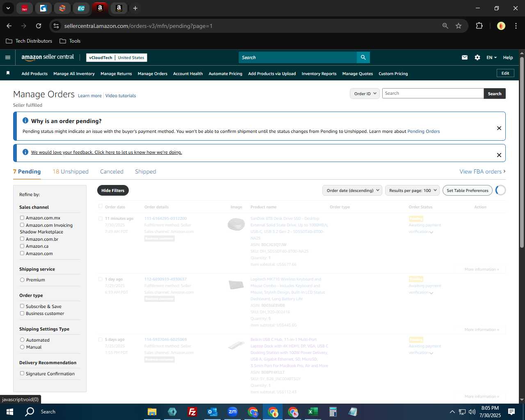The image size is (525, 420).
Task: Open Account Health menu item
Action: [188, 73]
